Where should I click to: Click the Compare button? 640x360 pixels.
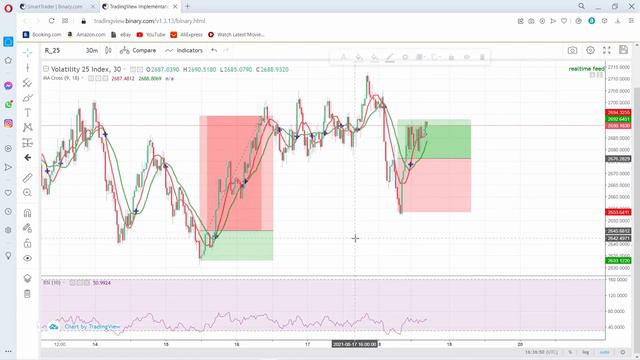(138, 51)
